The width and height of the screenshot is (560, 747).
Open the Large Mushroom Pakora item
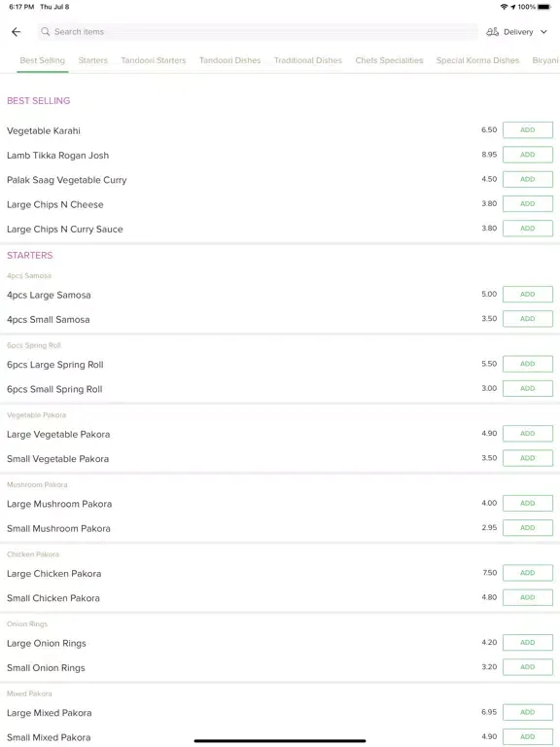59,504
